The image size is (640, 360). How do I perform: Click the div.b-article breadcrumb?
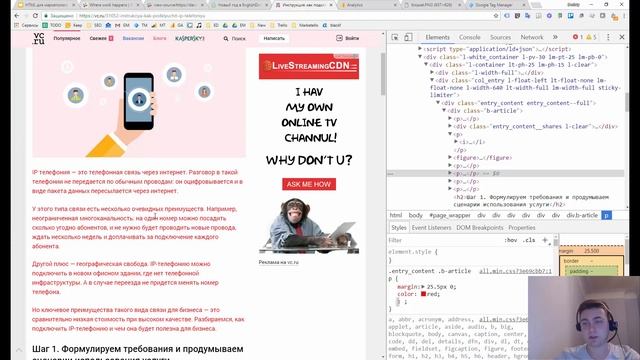tap(582, 215)
